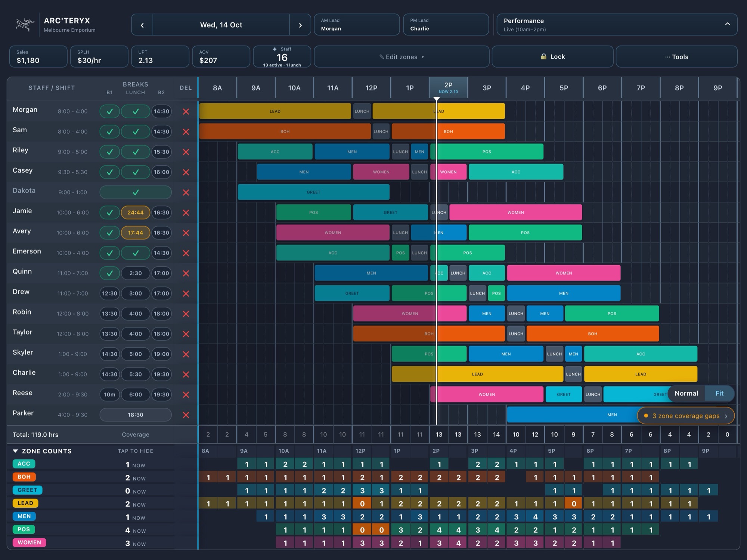Screen dimensions: 747x560
Task: Open the PM Lead Charlie selector
Action: click(446, 25)
